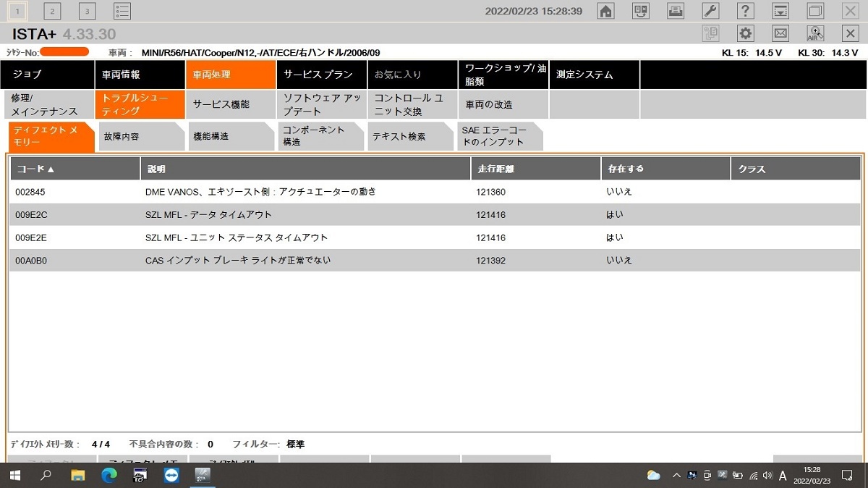Screen dimensions: 868x488
Task: Click the volume speaker tray icon
Action: [767, 476]
